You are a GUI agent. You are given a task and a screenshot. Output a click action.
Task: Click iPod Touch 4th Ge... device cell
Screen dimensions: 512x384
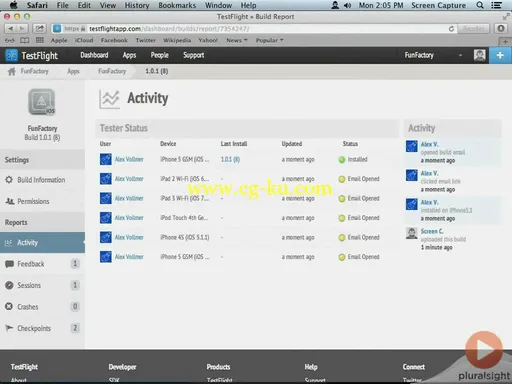(184, 218)
